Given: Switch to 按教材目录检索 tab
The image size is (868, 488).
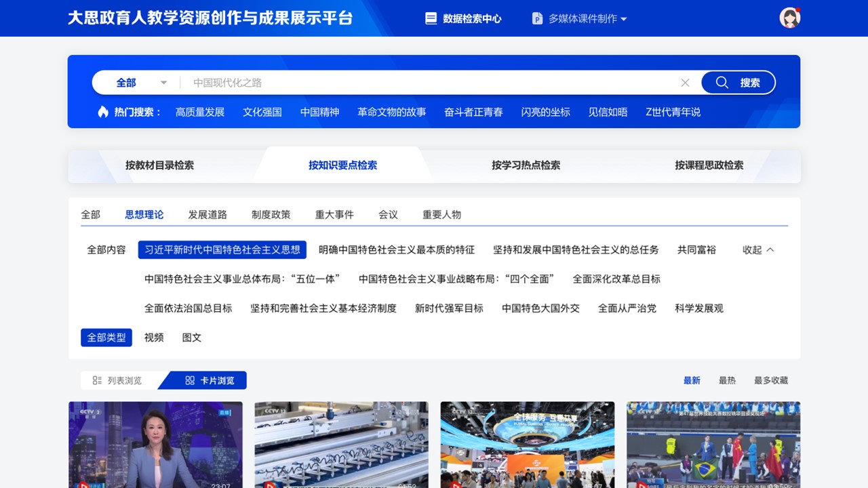Looking at the screenshot, I should pos(159,165).
